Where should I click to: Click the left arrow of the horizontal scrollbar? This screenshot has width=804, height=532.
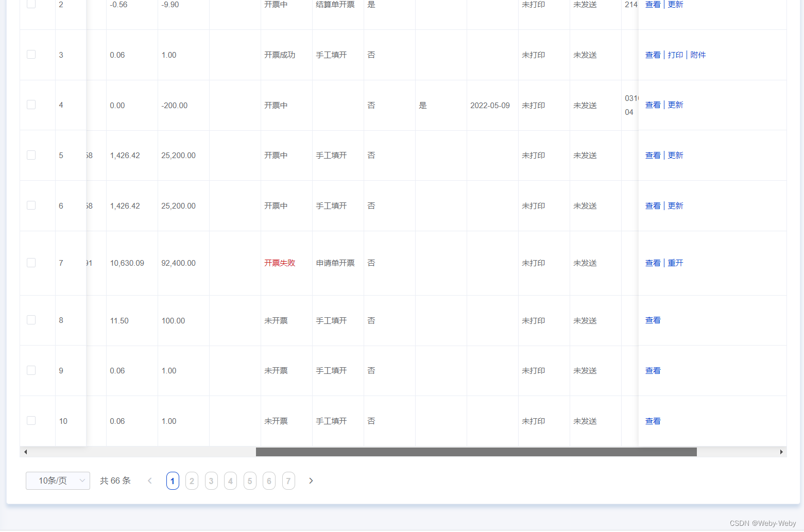coord(25,452)
